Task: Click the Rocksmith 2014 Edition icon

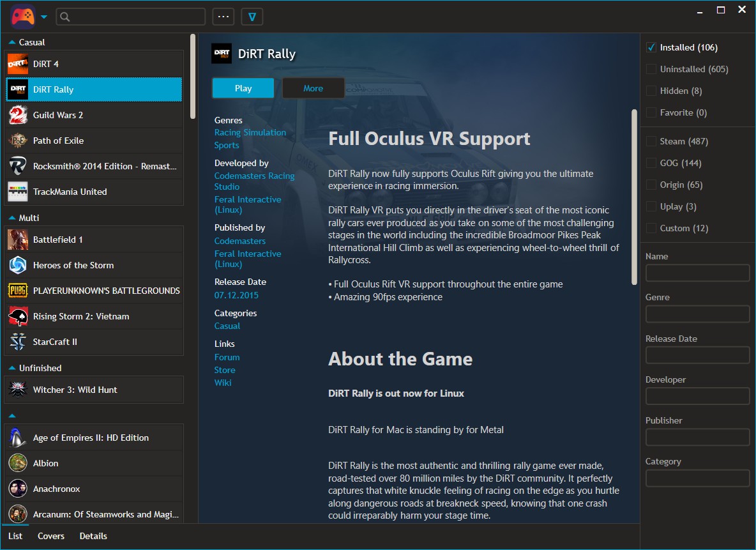Action: pos(18,166)
